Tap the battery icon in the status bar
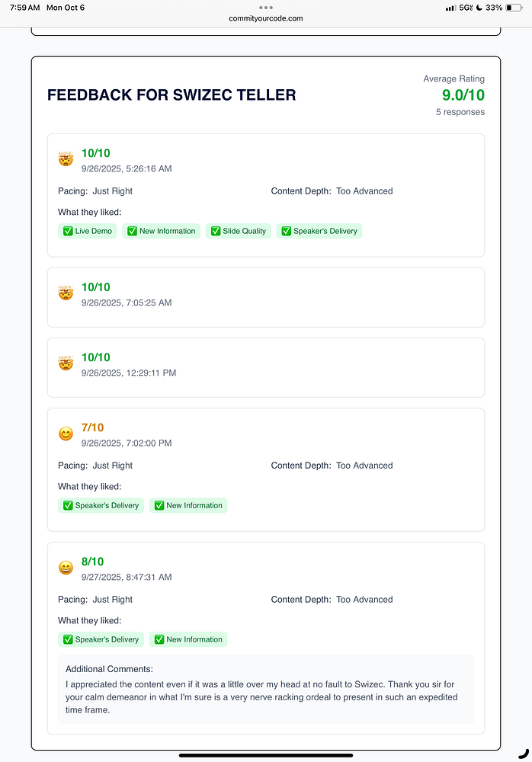 point(514,8)
